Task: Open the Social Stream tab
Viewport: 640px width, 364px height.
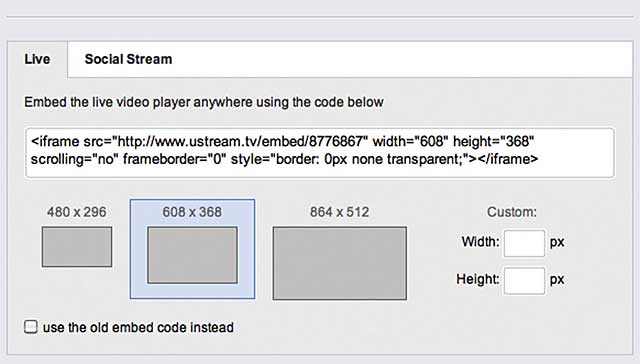Action: [128, 59]
